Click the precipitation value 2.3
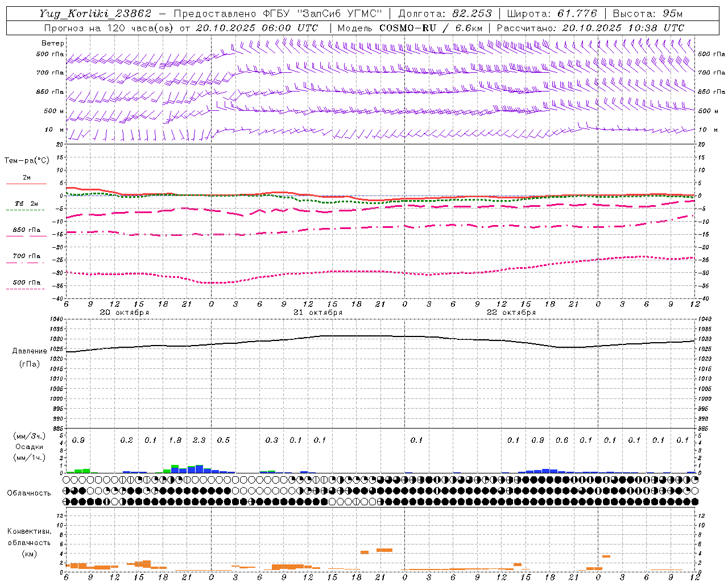 pyautogui.click(x=199, y=440)
